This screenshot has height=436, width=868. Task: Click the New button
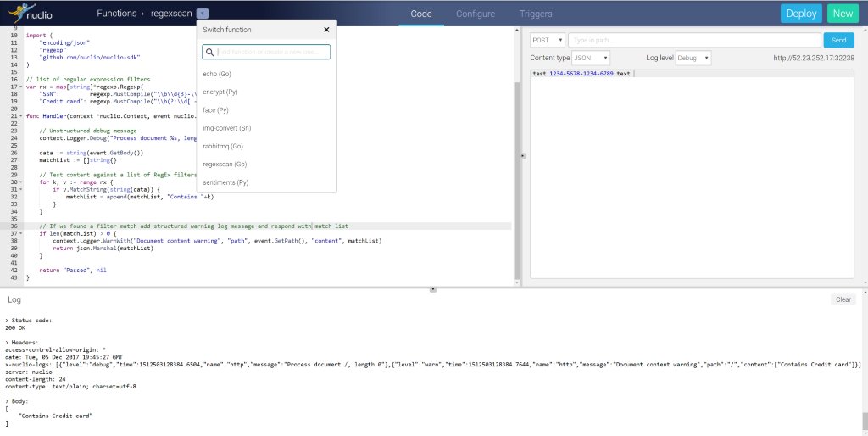[843, 14]
